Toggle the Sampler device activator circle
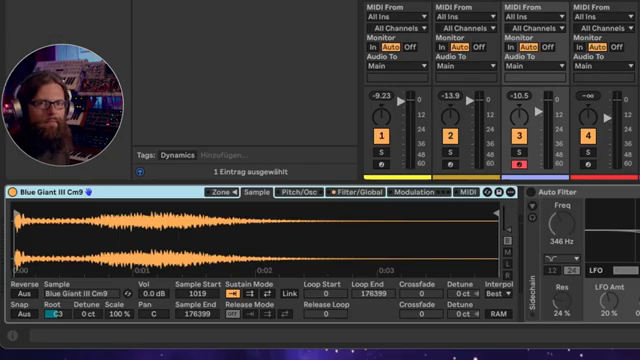The width and height of the screenshot is (640, 360). point(13,192)
